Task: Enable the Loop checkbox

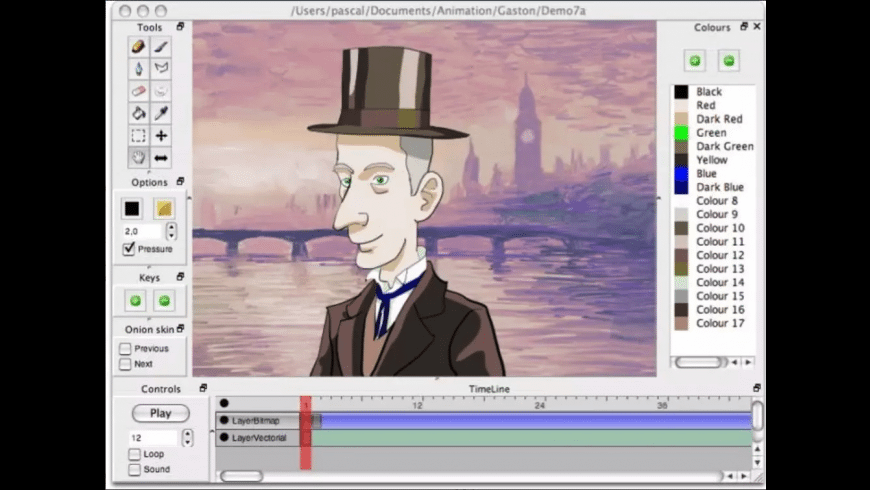Action: 134,454
